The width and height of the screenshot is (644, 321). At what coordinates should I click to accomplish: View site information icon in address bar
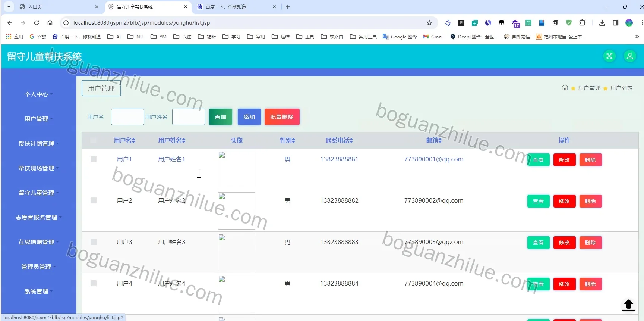(66, 23)
